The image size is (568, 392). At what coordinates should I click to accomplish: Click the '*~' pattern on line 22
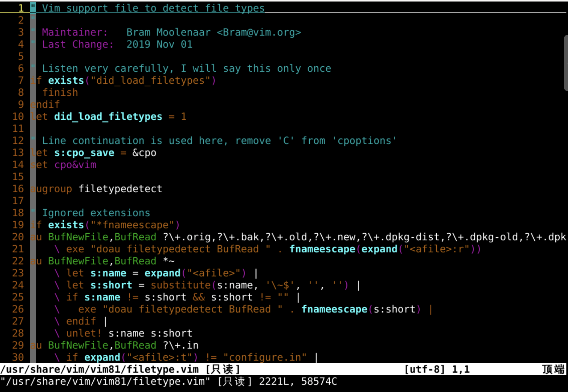[169, 261]
